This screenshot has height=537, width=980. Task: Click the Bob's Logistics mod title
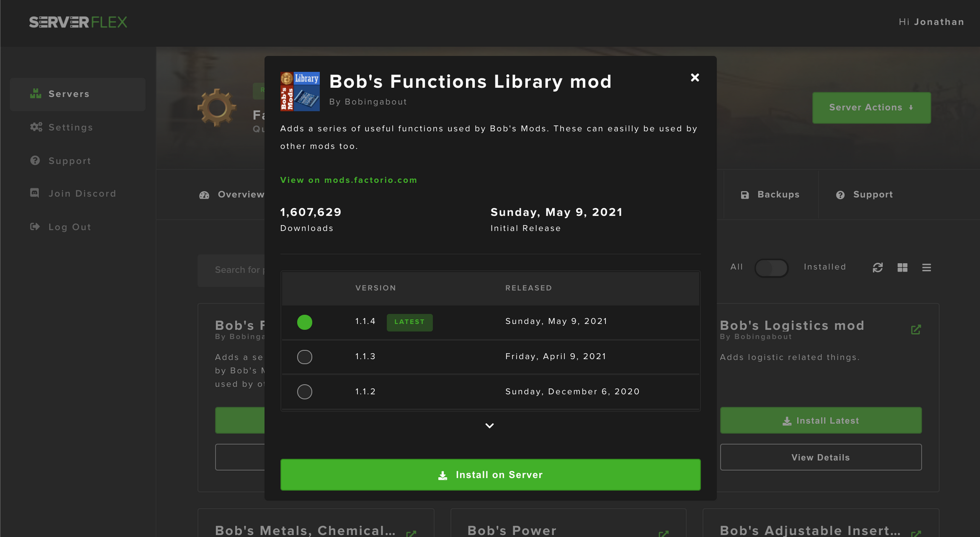792,325
